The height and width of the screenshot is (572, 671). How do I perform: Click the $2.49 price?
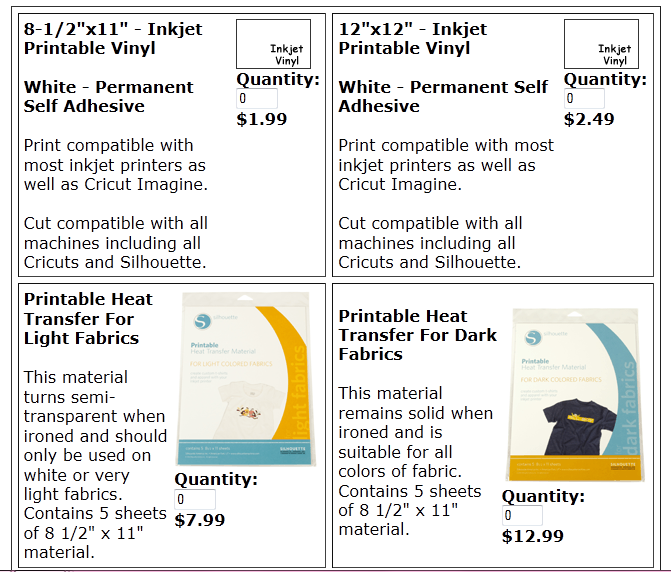(589, 119)
